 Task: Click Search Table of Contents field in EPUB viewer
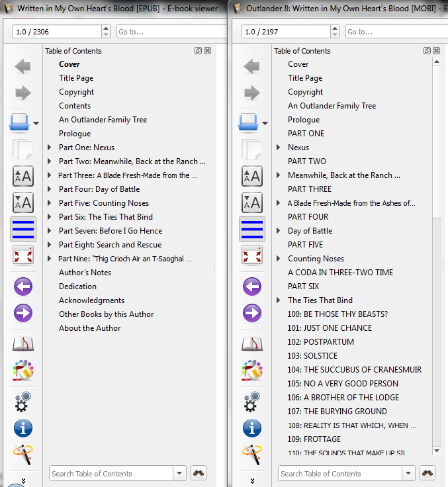click(111, 473)
